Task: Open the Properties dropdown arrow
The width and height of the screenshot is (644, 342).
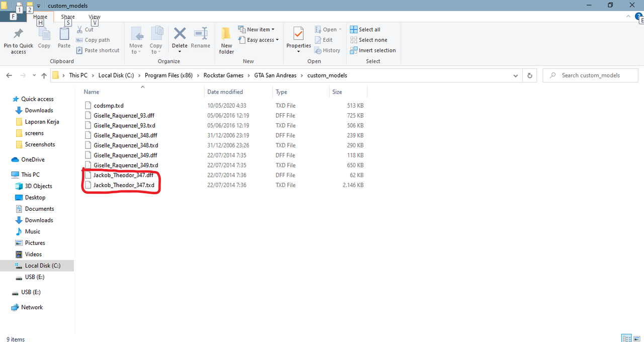Action: [298, 51]
